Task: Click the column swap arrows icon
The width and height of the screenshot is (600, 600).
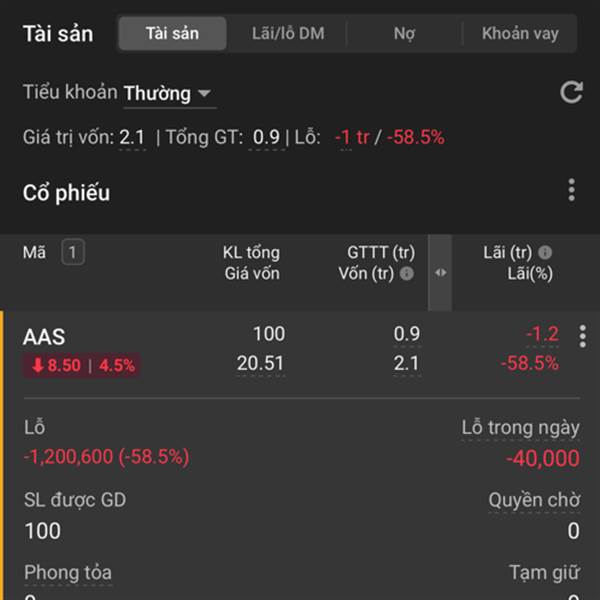Action: tap(441, 273)
